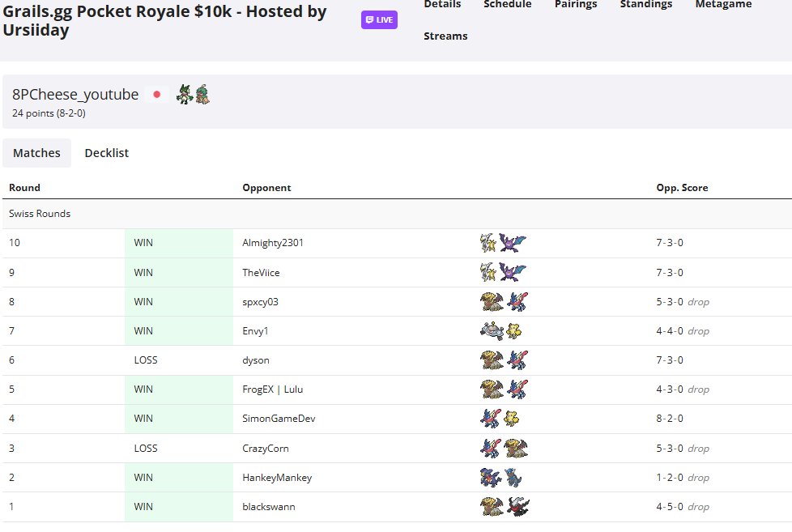Click Crobat deck icon in TheViice row
Image resolution: width=792 pixels, height=532 pixels.
coord(512,273)
